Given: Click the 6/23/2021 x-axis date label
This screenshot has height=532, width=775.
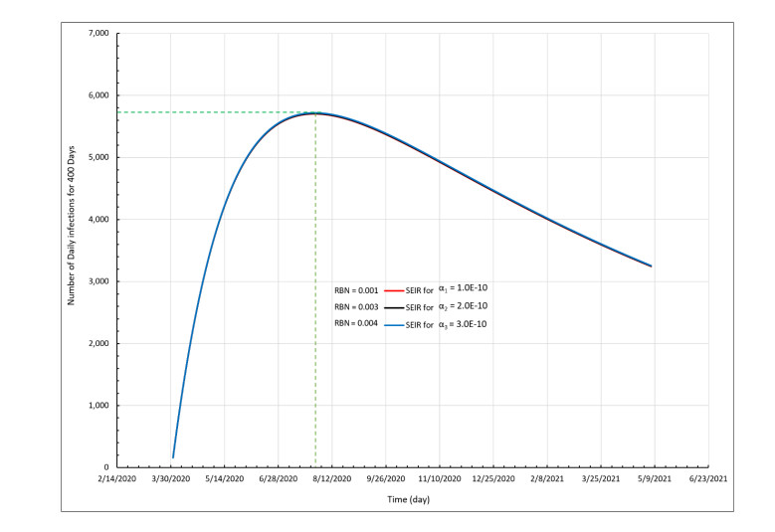Looking at the screenshot, I should tap(707, 478).
